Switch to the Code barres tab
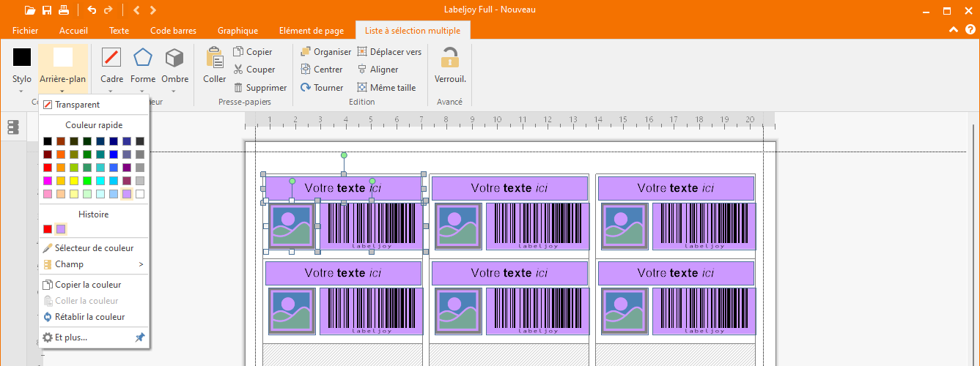 coord(173,31)
